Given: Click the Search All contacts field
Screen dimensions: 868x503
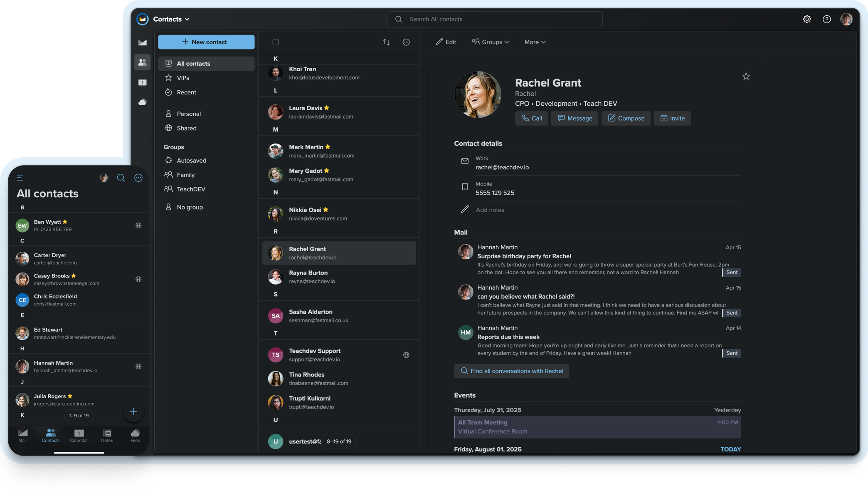Looking at the screenshot, I should (495, 19).
